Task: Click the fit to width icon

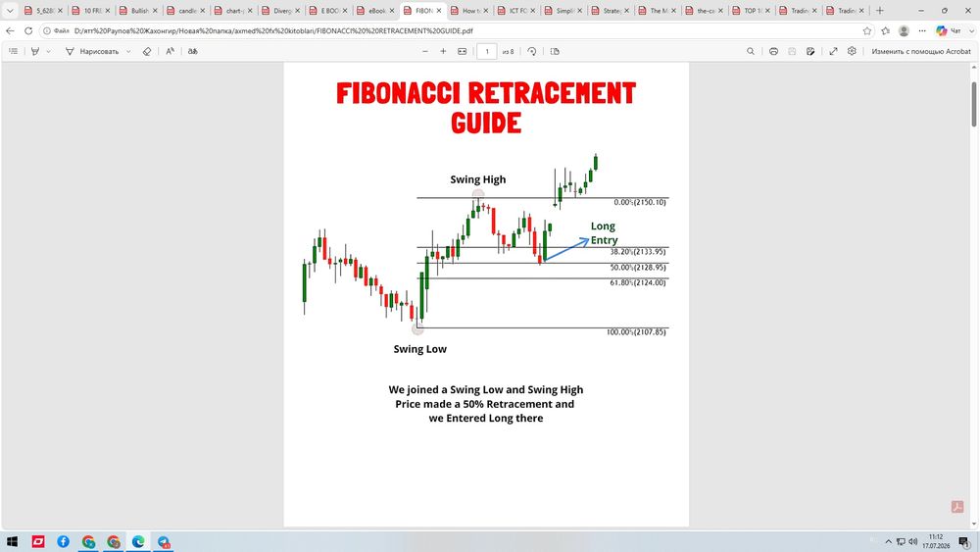Action: click(x=462, y=51)
